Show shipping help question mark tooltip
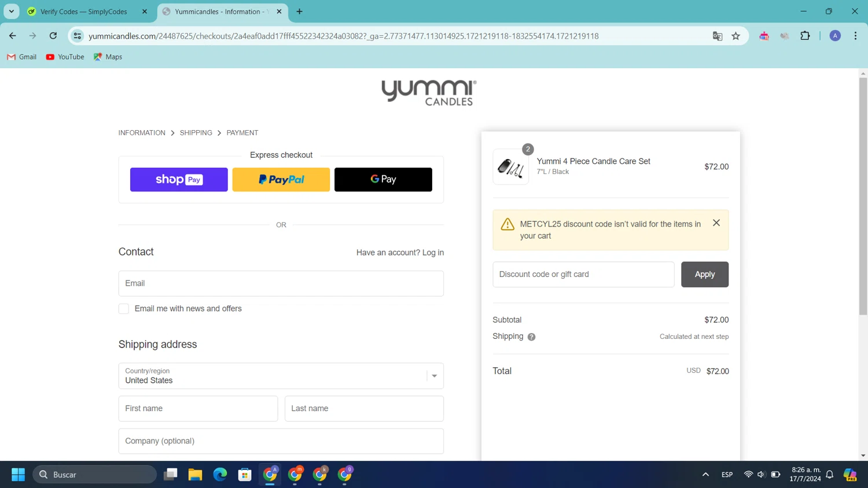The image size is (868, 488). pyautogui.click(x=531, y=337)
